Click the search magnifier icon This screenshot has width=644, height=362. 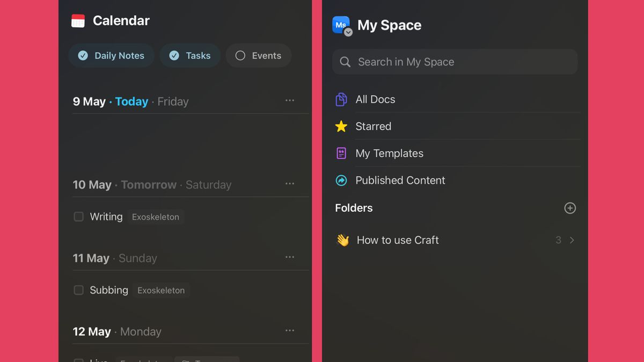tap(345, 62)
